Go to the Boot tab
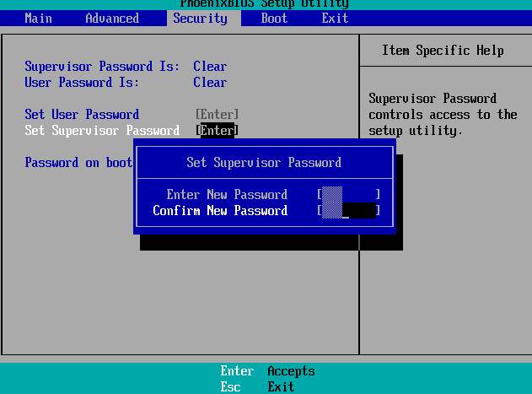Image resolution: width=532 pixels, height=394 pixels. pos(274,18)
